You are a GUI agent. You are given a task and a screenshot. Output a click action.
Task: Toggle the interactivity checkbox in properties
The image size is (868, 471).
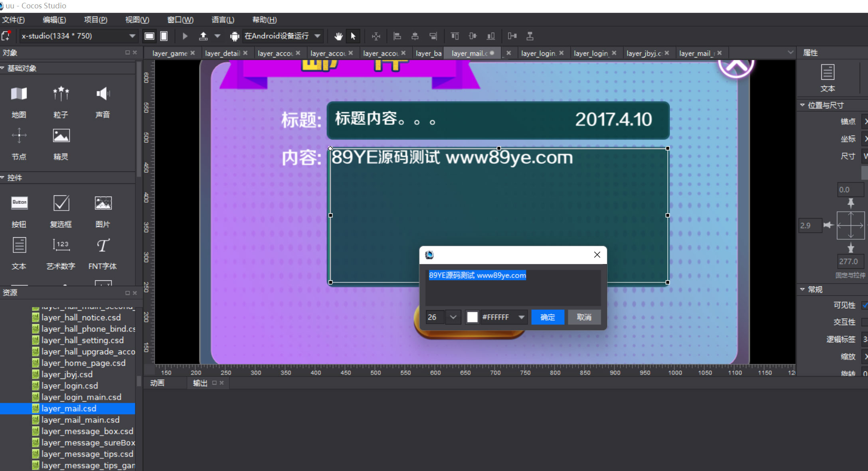864,322
